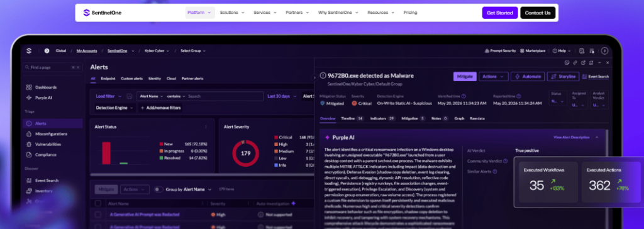Open the Why SentinelOne menu

pos(338,13)
